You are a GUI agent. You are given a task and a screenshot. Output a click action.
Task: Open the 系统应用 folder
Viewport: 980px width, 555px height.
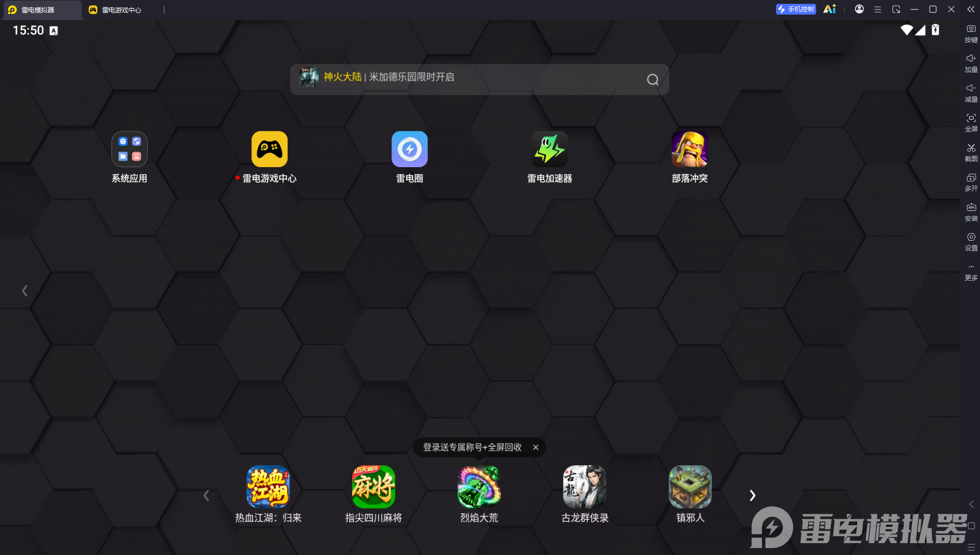pos(129,149)
